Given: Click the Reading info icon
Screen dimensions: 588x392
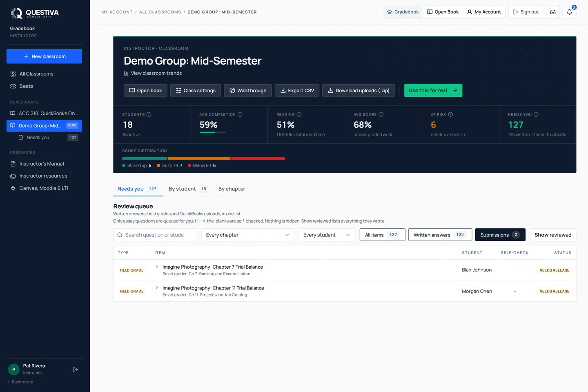Looking at the screenshot, I should coord(299,114).
